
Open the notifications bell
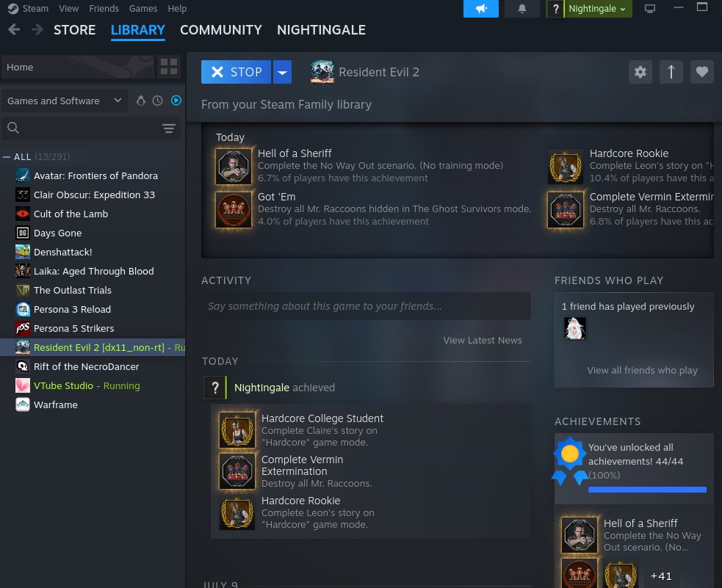522,9
